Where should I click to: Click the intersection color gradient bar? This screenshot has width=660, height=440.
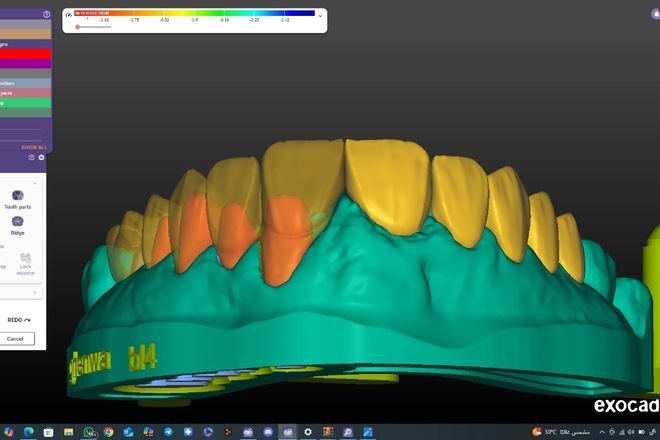point(194,13)
